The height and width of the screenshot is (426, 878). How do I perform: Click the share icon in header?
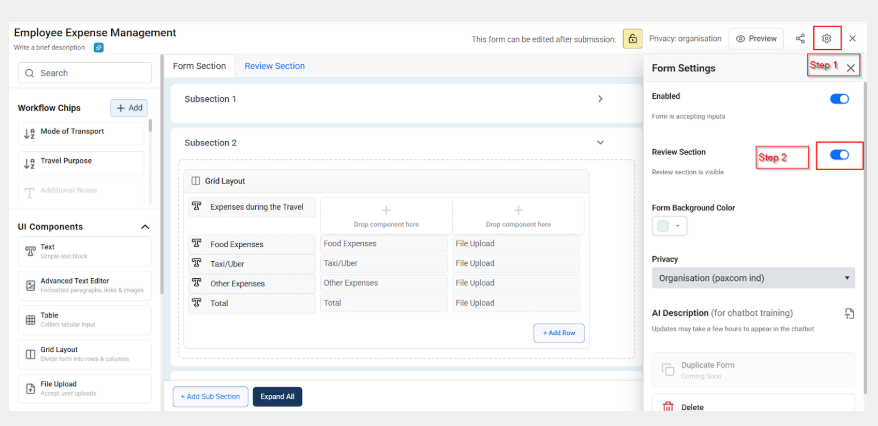tap(800, 39)
